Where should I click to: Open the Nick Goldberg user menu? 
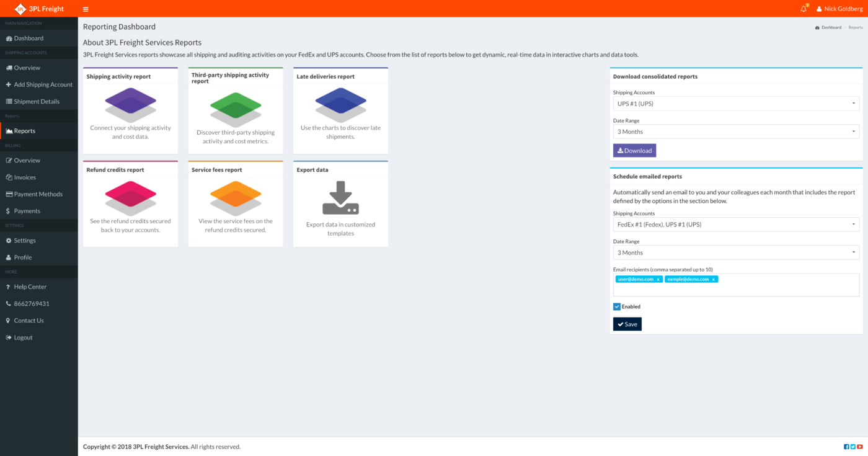[x=839, y=9]
